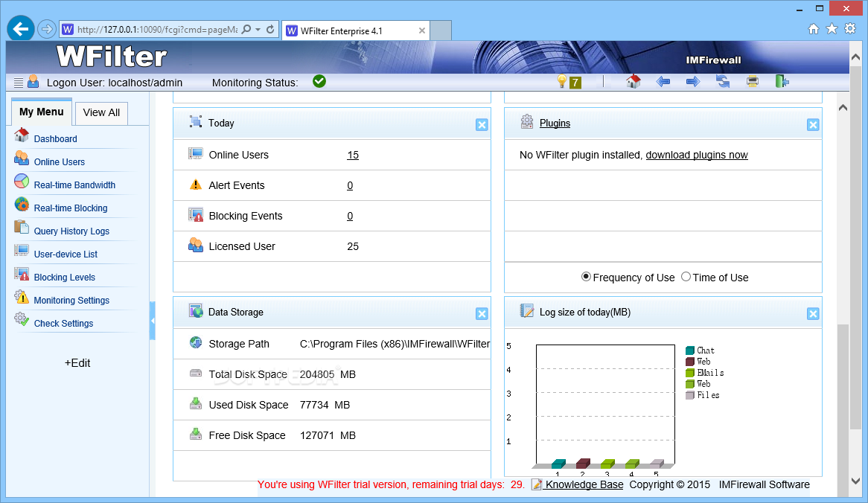Click the Files legend color swatch
This screenshot has height=503, width=868.
click(690, 395)
